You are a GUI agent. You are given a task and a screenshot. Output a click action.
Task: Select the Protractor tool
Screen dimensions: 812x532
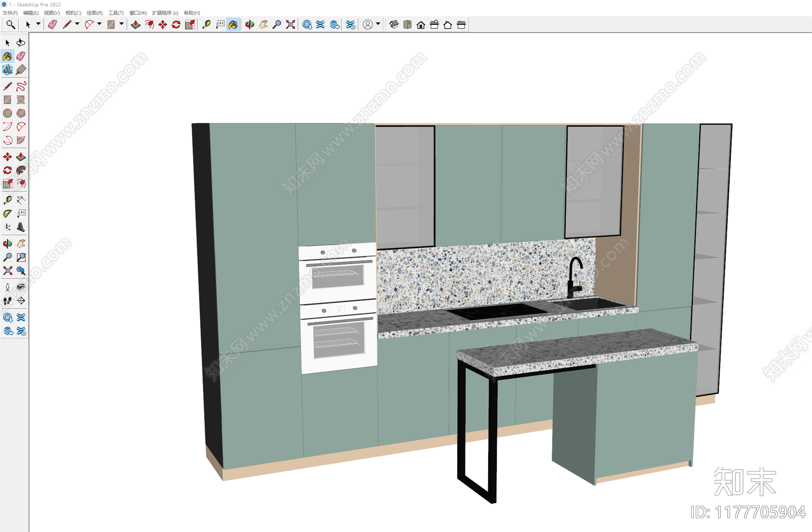pos(8,213)
